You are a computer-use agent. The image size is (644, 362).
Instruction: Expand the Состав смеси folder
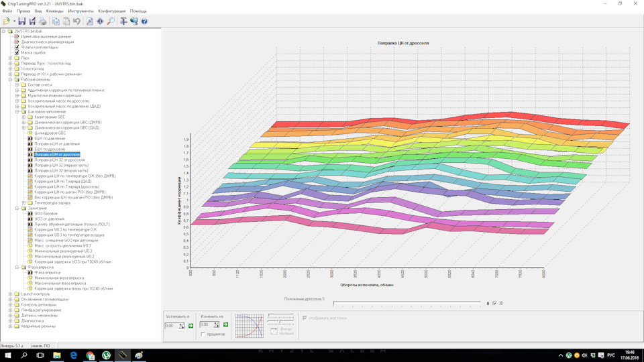pyautogui.click(x=17, y=84)
